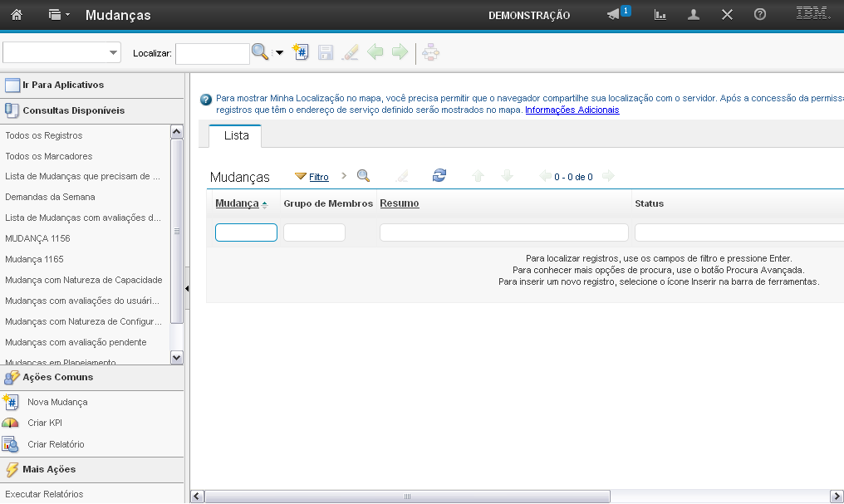The width and height of the screenshot is (844, 504).
Task: Click the help question mark icon
Action: coord(759,15)
